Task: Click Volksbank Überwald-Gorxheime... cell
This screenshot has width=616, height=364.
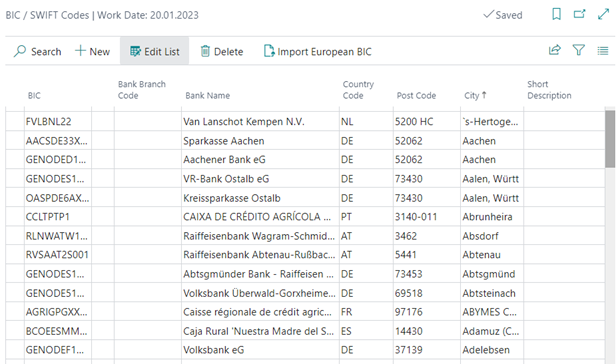Action: coord(260,293)
